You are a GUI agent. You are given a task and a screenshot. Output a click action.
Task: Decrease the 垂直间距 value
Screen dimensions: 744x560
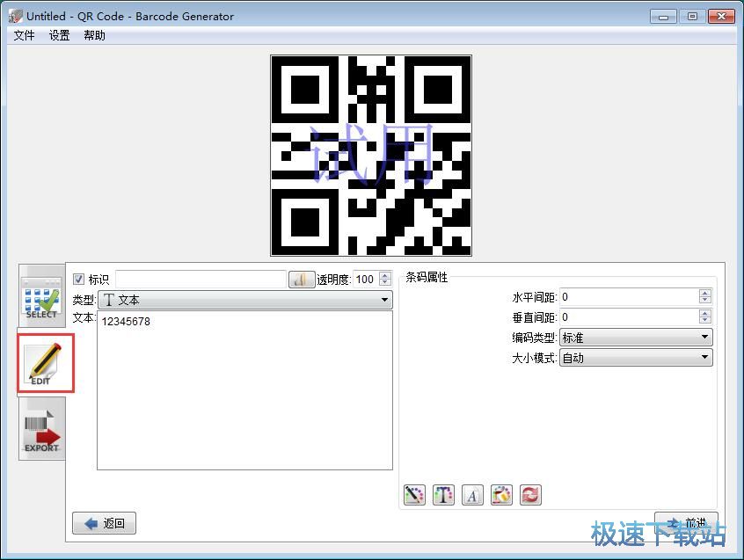(705, 320)
